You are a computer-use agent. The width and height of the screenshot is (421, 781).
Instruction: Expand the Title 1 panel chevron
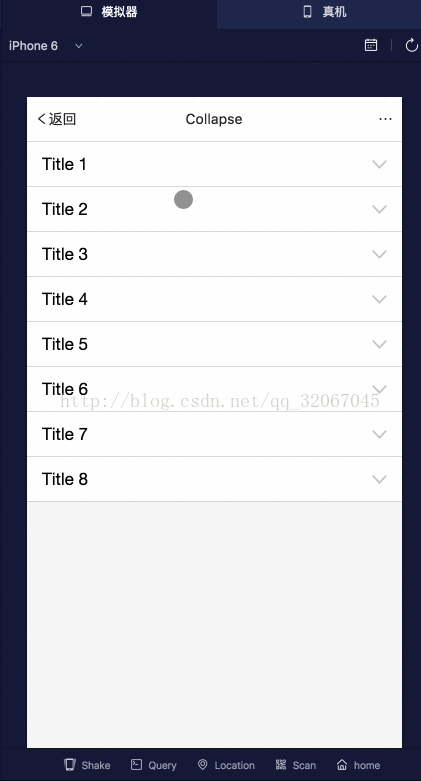(x=380, y=164)
